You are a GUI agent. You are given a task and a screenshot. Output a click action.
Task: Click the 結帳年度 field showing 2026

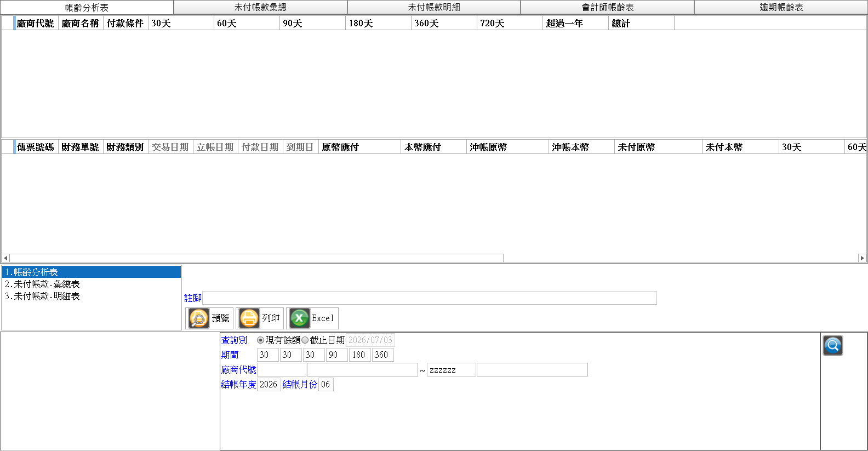pos(269,385)
